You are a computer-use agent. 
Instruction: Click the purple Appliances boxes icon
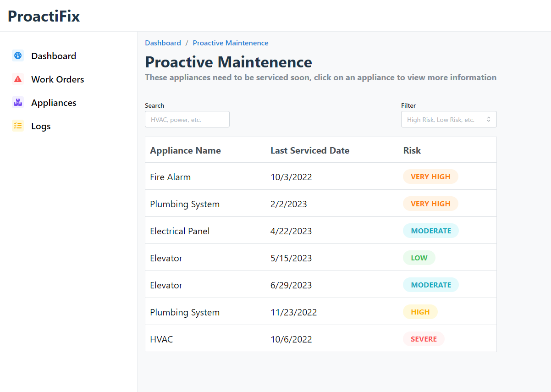[18, 103]
